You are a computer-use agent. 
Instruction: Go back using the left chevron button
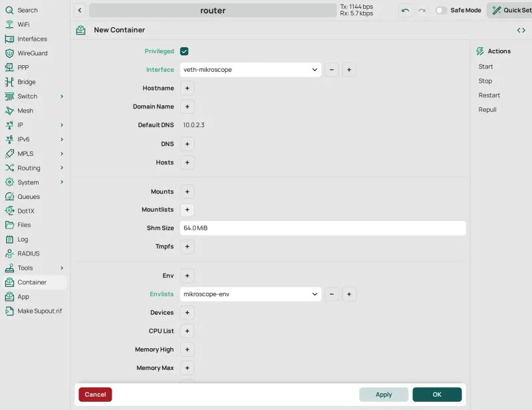point(80,10)
